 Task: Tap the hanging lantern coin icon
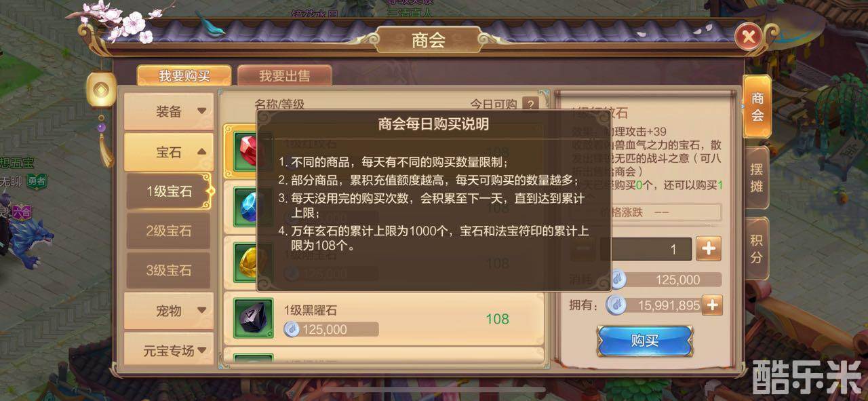point(101,91)
